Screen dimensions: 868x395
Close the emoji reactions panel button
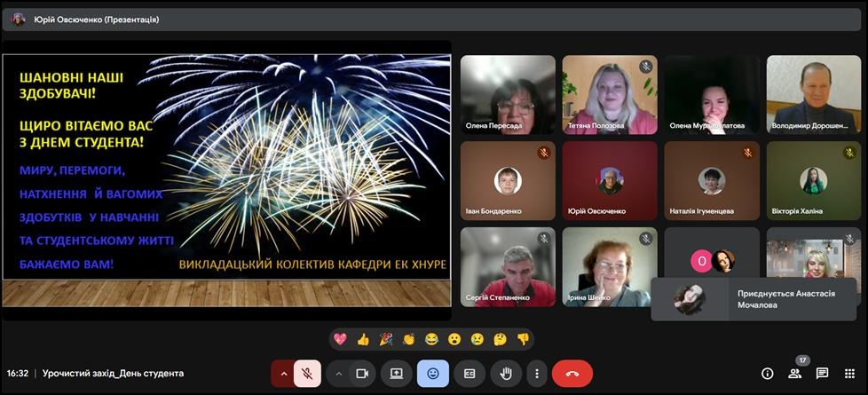pyautogui.click(x=433, y=374)
